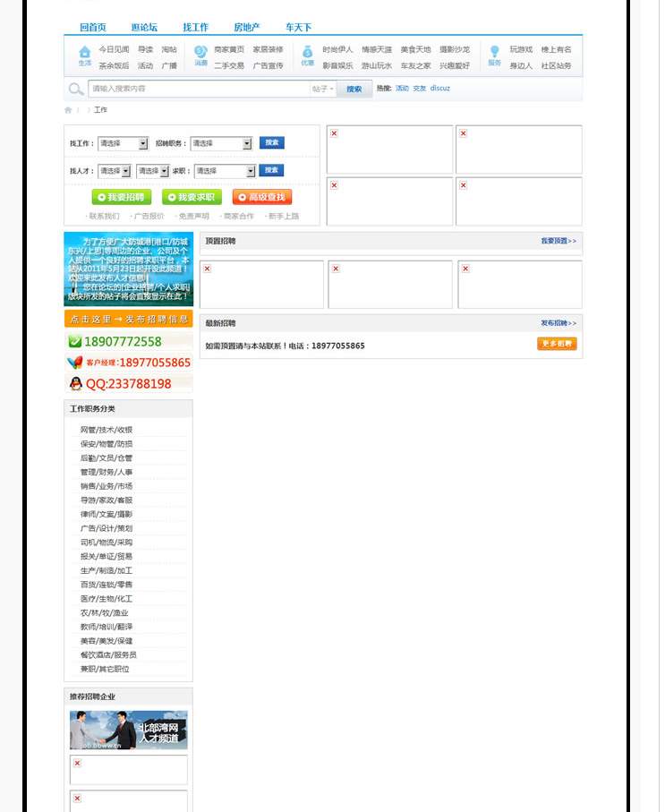
Task: Go to the 回首页 tab
Action: (93, 28)
